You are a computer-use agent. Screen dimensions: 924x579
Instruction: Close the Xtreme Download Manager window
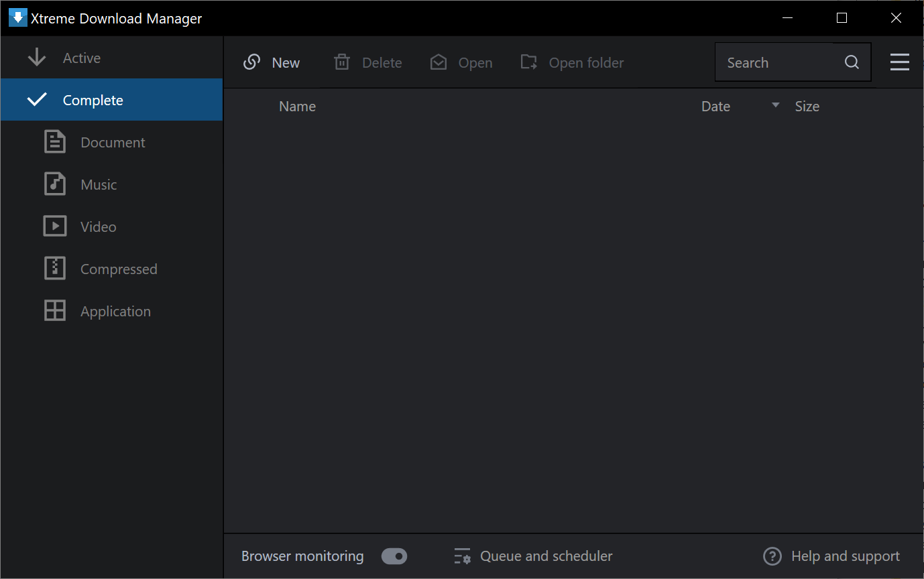(x=896, y=18)
